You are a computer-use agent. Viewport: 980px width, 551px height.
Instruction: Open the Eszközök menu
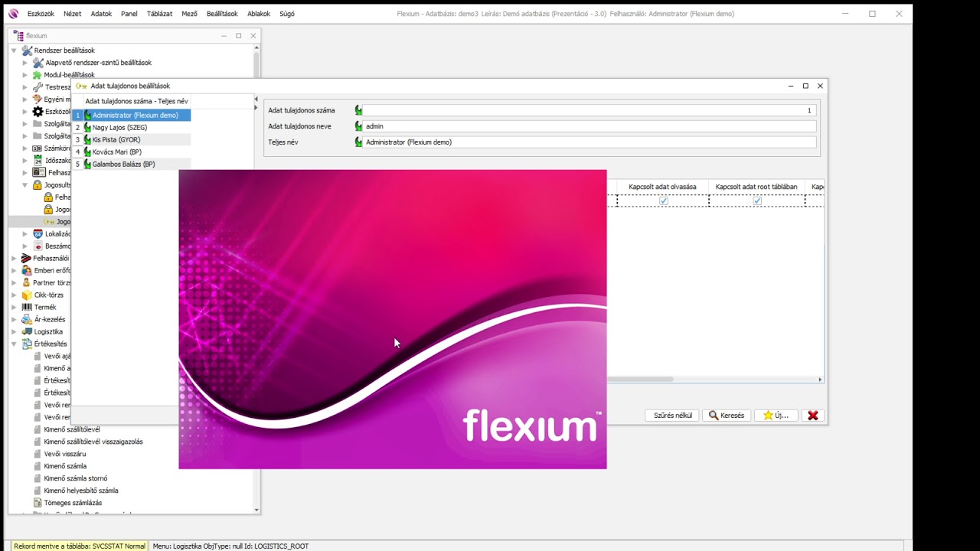tap(41, 14)
